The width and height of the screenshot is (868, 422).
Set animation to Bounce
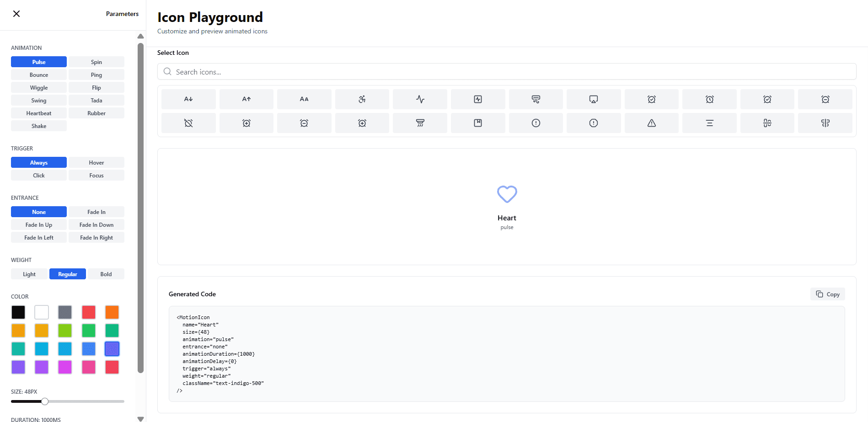(39, 75)
